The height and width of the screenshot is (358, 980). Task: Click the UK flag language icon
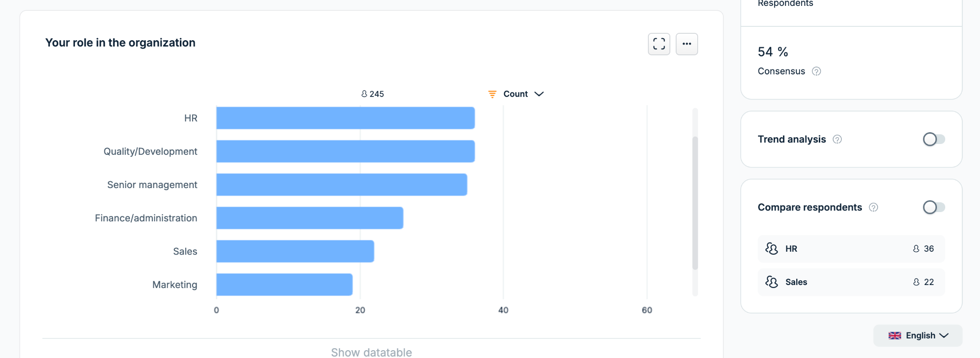click(895, 335)
